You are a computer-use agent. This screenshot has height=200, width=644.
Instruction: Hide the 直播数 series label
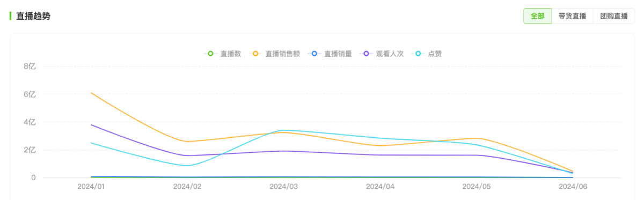pyautogui.click(x=231, y=54)
